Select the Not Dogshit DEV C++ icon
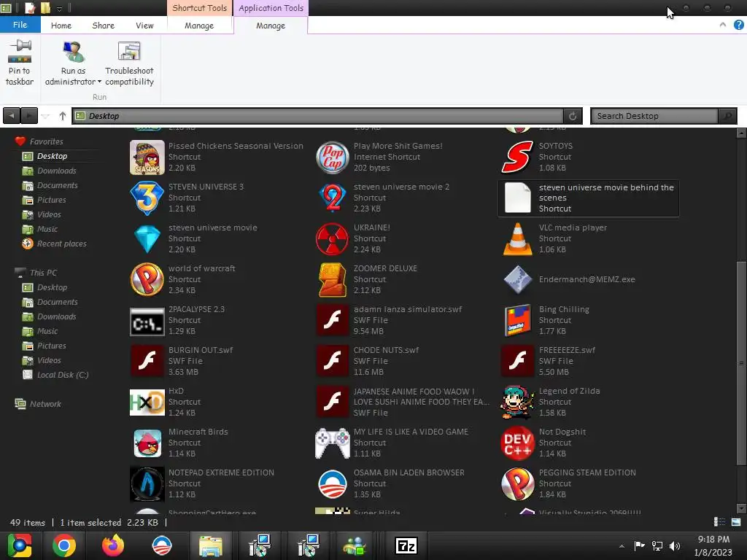Image resolution: width=747 pixels, height=560 pixels. pyautogui.click(x=517, y=443)
